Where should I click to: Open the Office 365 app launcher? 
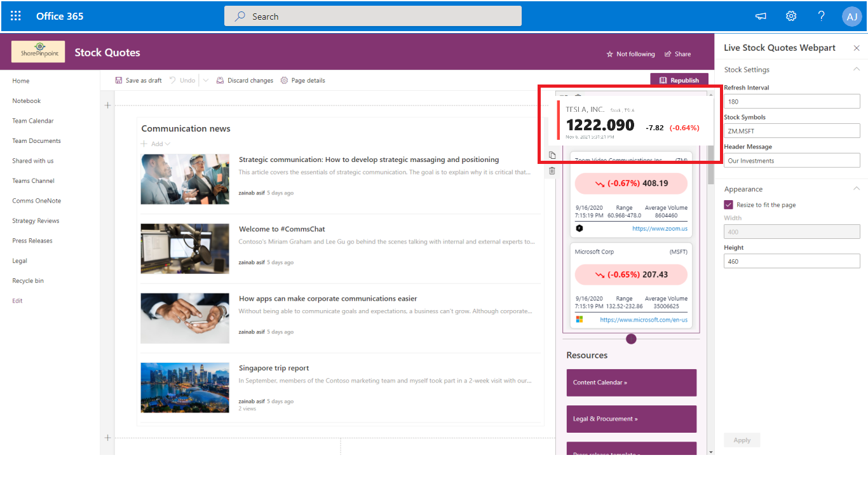point(16,16)
